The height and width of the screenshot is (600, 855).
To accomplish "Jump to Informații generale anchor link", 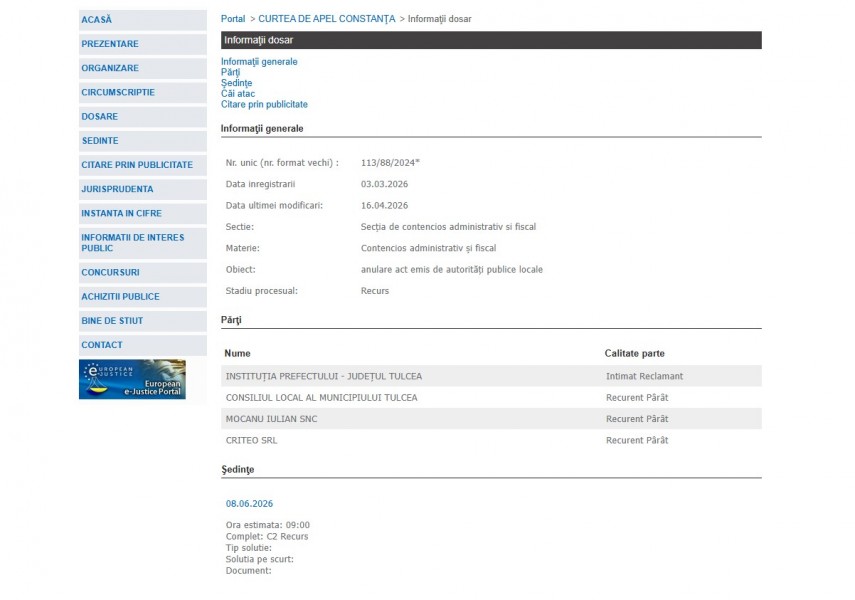I will pyautogui.click(x=259, y=62).
